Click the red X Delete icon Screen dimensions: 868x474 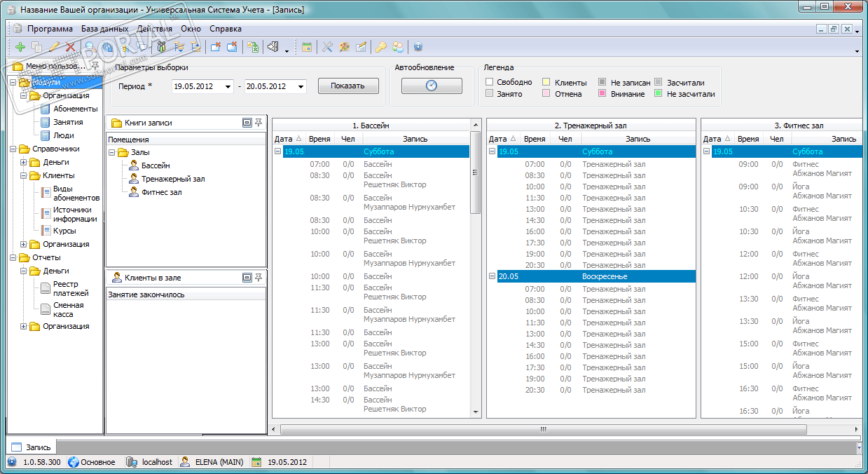click(x=70, y=47)
